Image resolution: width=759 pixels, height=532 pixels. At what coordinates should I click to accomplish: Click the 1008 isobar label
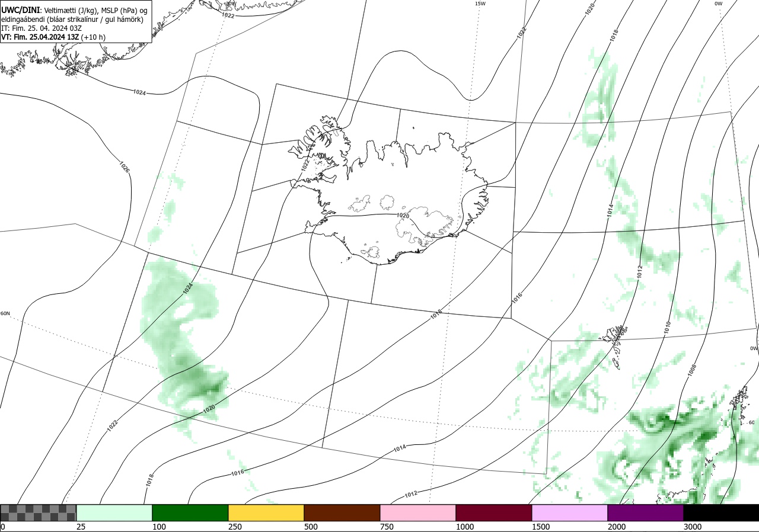(692, 370)
